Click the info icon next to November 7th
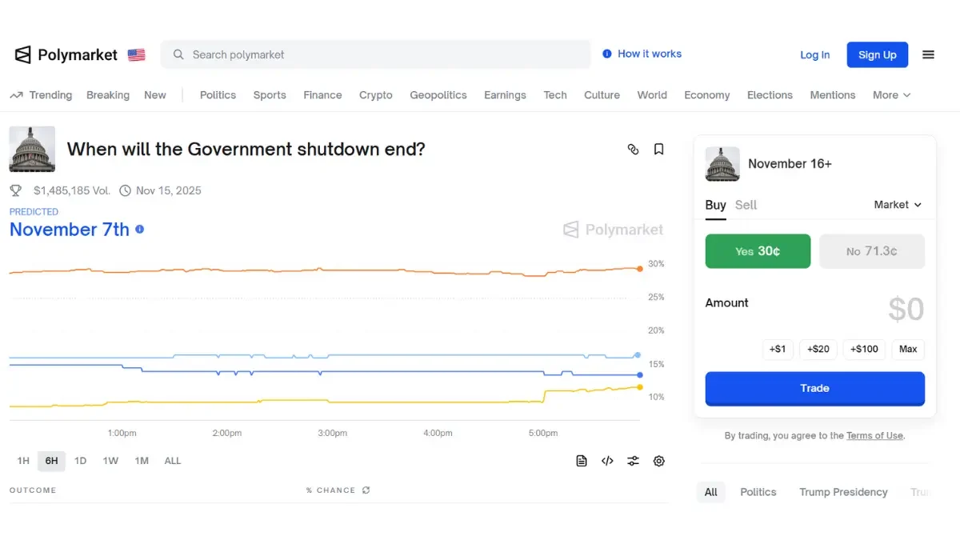 point(140,229)
